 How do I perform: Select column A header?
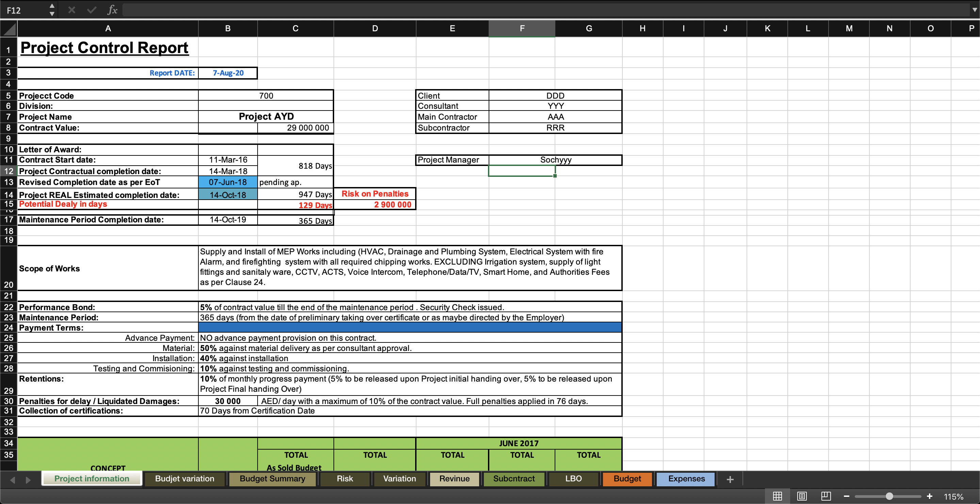(x=108, y=29)
